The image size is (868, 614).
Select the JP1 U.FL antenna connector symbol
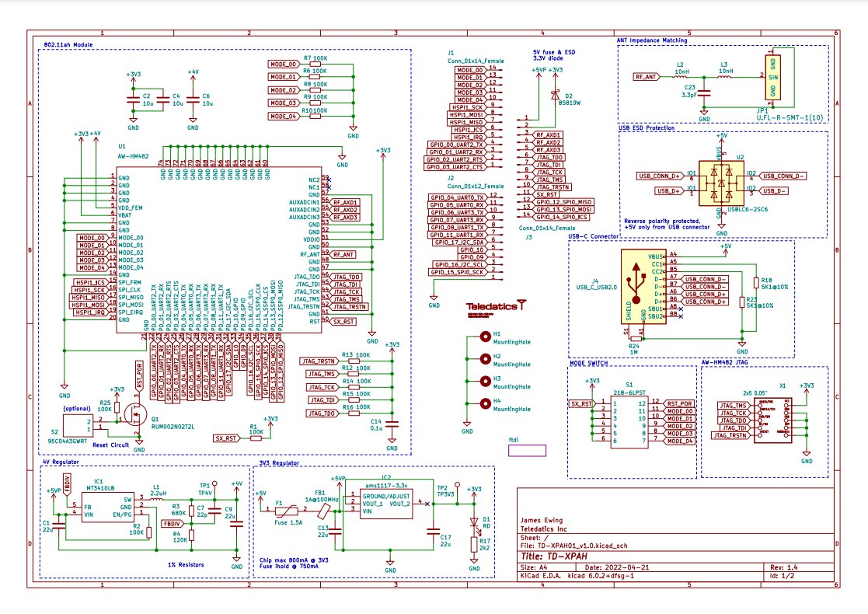tap(773, 77)
